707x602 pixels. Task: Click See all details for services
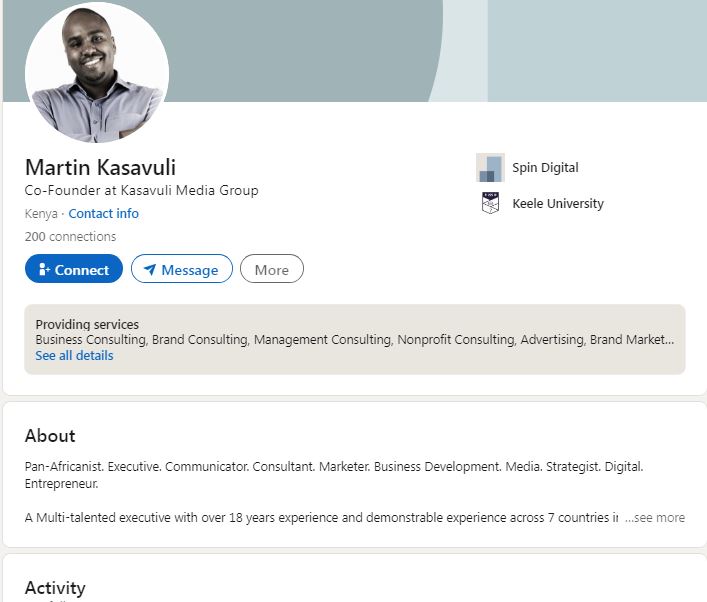click(x=74, y=355)
